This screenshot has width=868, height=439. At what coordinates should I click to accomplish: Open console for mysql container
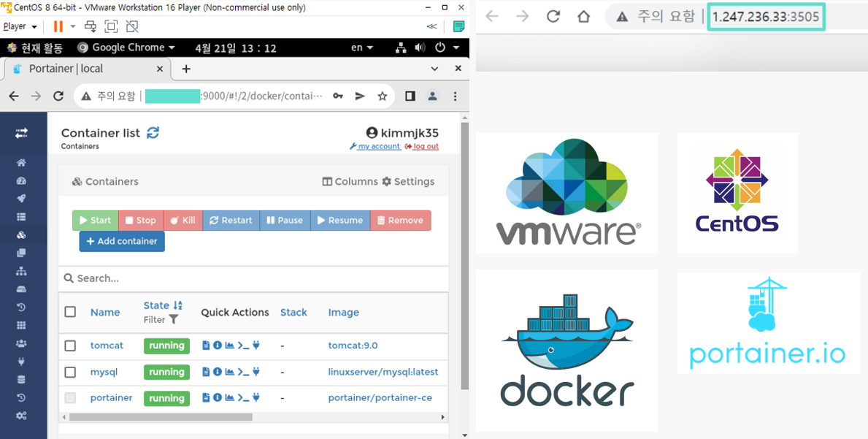click(x=243, y=372)
